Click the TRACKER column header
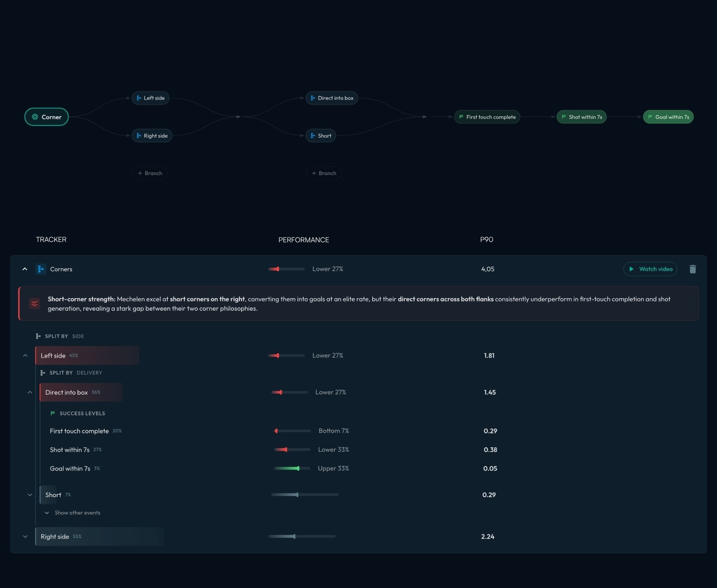This screenshot has width=717, height=588. click(x=51, y=240)
